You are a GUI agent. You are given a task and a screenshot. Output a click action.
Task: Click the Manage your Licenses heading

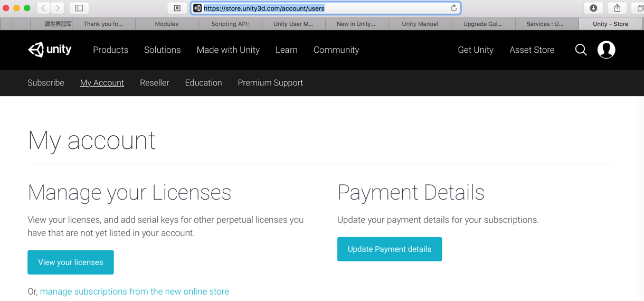129,193
